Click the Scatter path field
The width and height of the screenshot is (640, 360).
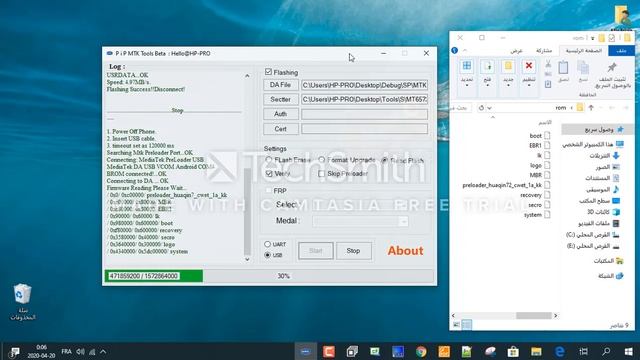tap(364, 99)
